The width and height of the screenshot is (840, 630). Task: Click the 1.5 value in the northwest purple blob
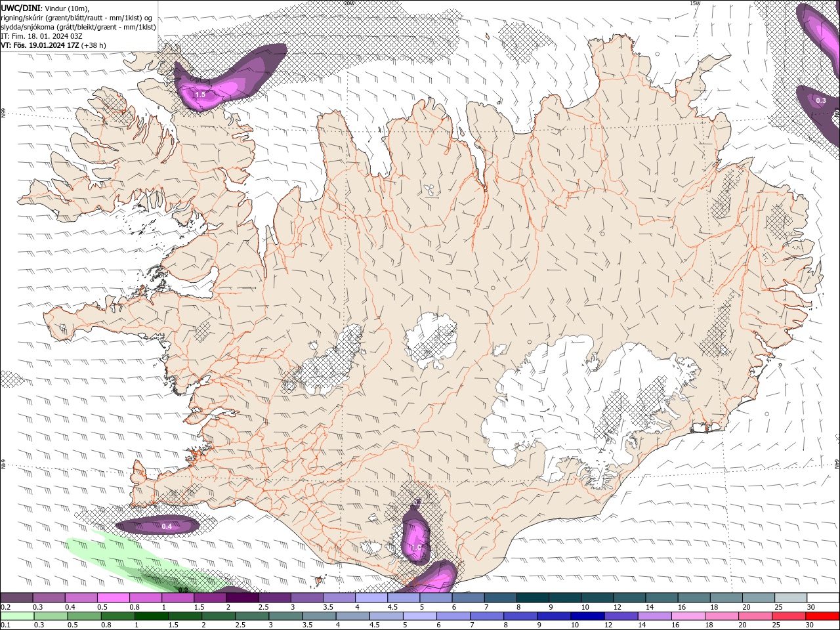pyautogui.click(x=201, y=94)
